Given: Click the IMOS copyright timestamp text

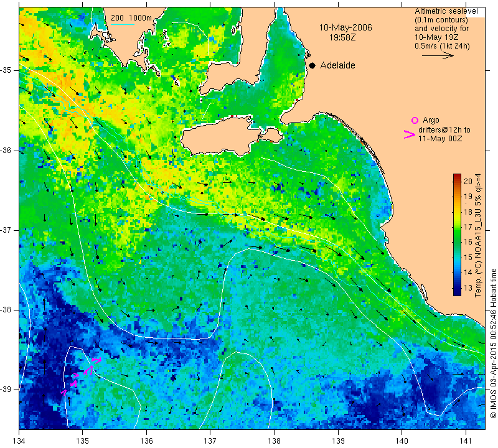Looking at the screenshot, I should (493, 343).
